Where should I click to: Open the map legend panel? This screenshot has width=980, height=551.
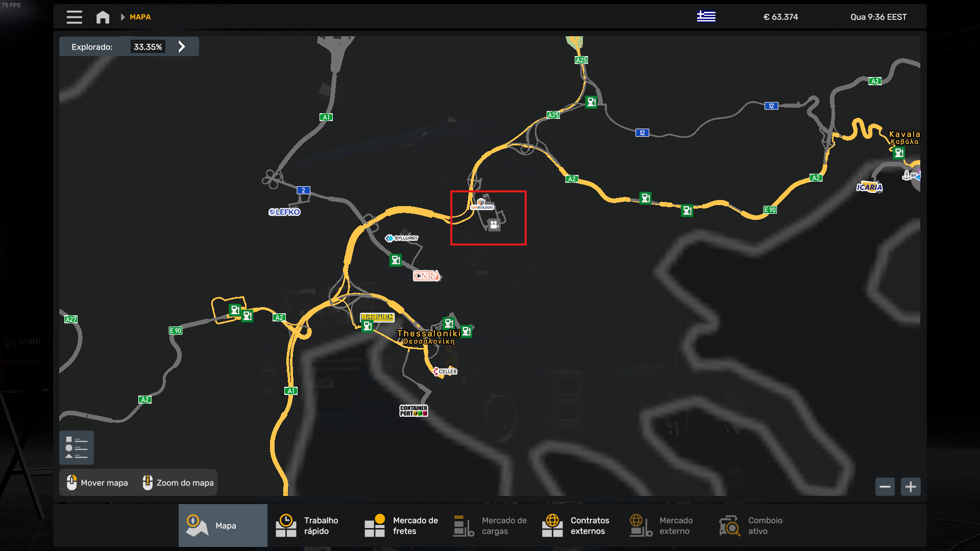pos(77,447)
